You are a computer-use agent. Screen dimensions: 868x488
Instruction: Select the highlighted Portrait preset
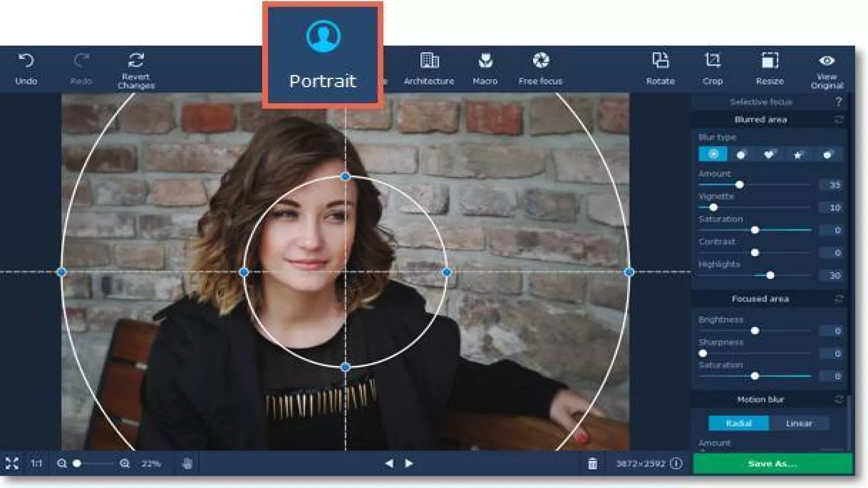point(323,54)
